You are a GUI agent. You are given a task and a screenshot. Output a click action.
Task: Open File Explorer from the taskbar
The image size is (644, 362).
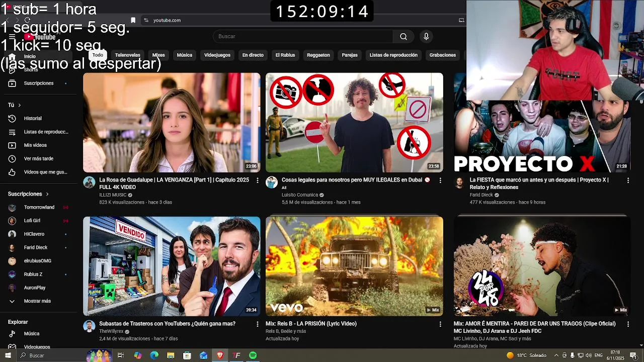pyautogui.click(x=171, y=355)
